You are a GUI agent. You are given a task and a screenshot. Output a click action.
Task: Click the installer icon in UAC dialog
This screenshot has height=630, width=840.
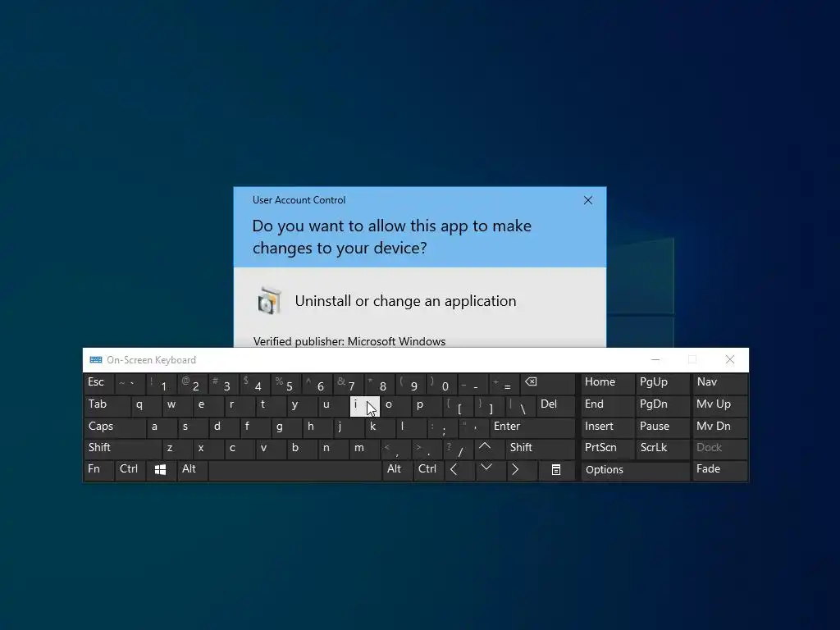point(269,301)
